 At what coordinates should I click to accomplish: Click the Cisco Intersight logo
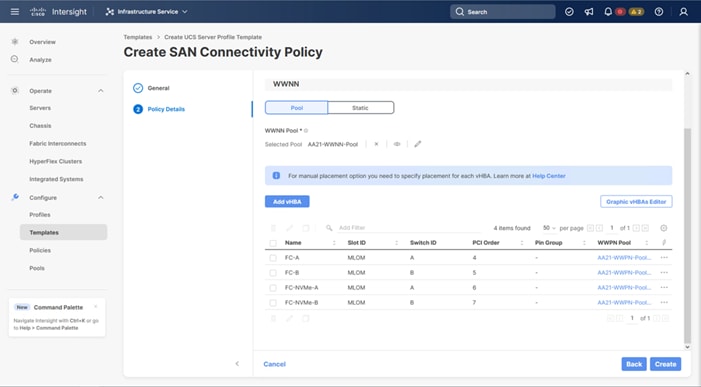58,12
